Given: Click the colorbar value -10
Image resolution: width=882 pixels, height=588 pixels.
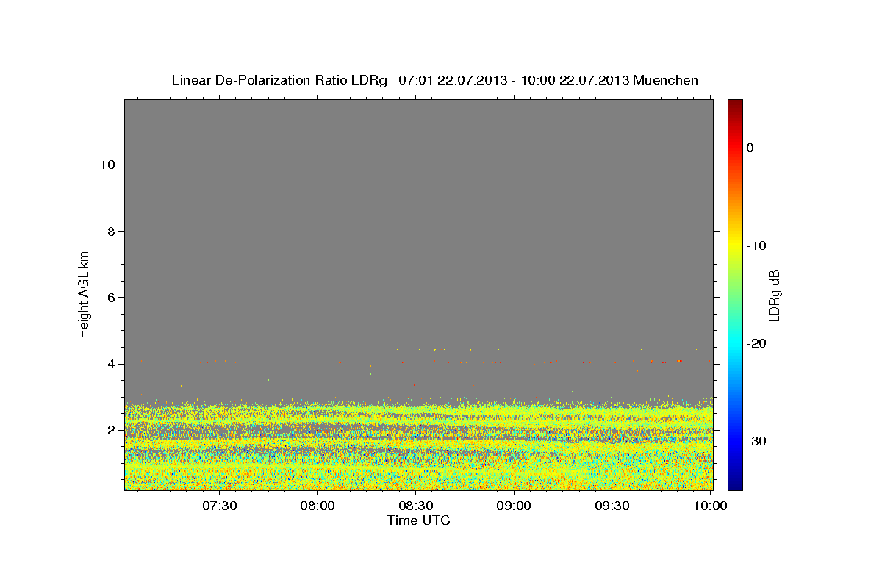Looking at the screenshot, I should click(756, 245).
